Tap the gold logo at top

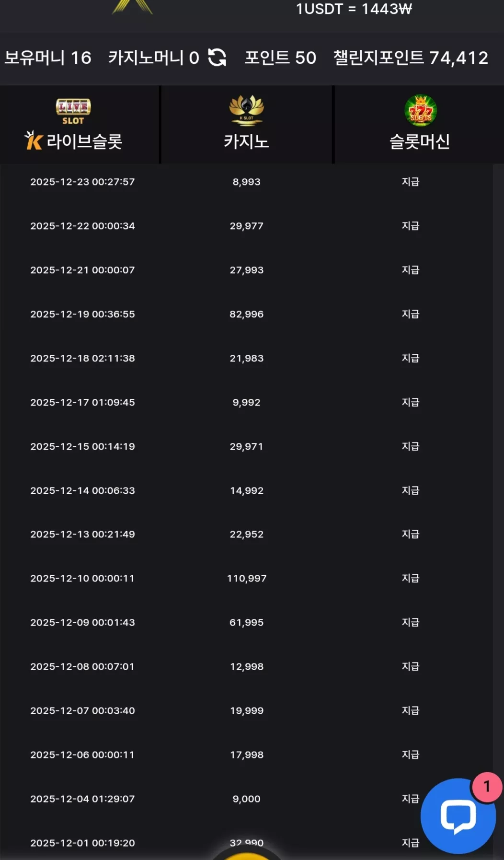coord(132,7)
